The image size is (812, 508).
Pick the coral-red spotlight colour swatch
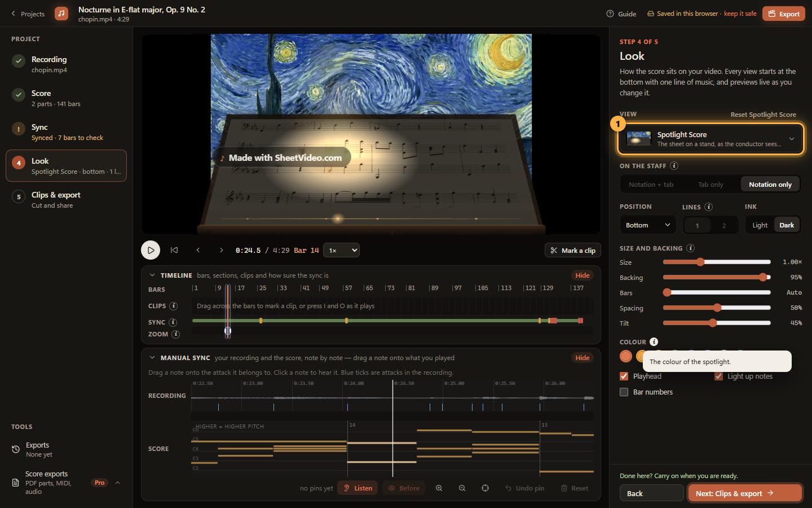pos(626,356)
